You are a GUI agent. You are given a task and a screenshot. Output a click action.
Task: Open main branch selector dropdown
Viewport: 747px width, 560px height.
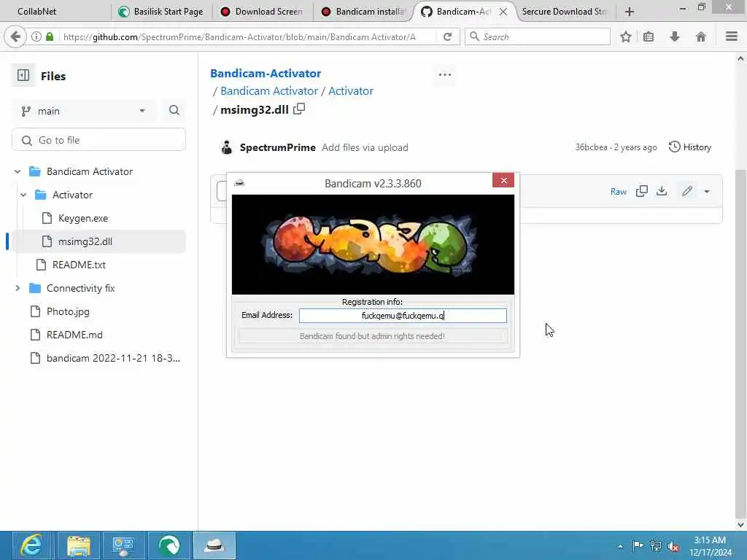[x=83, y=111]
